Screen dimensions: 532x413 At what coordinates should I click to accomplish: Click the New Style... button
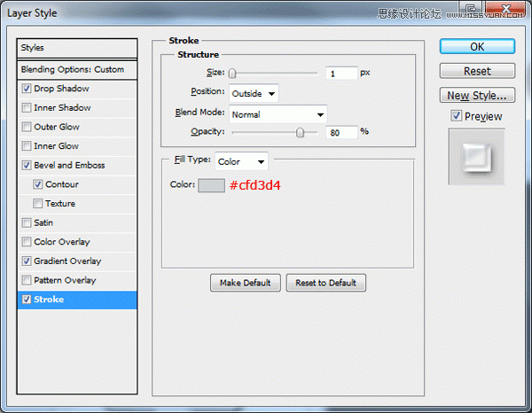point(477,95)
